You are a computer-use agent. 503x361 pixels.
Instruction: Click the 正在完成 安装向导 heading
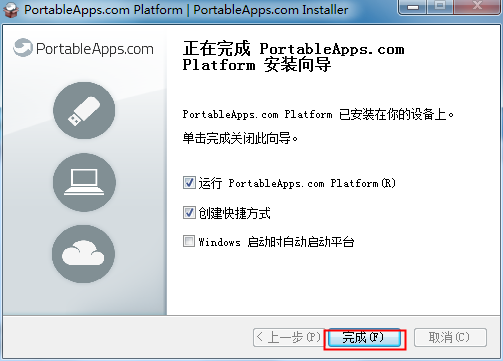click(x=293, y=57)
